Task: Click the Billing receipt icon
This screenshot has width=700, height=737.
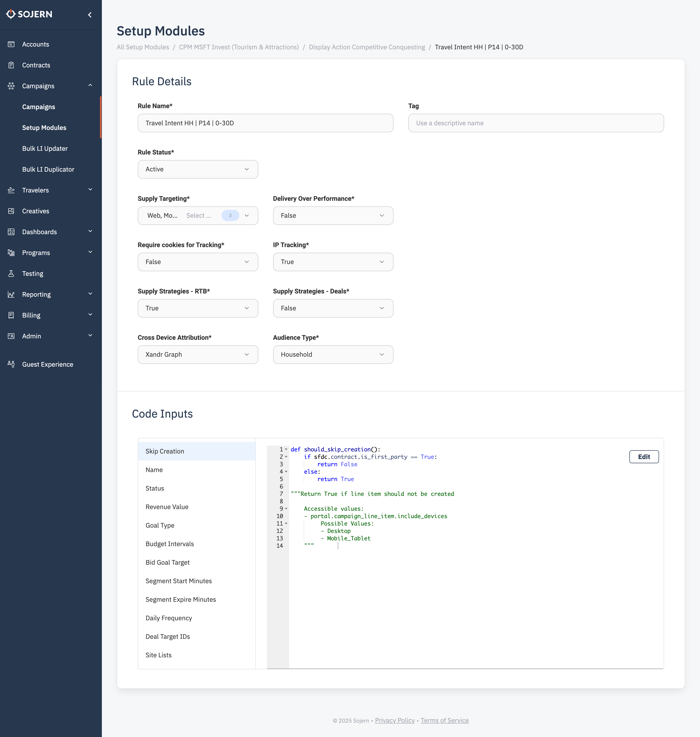Action: 11,315
